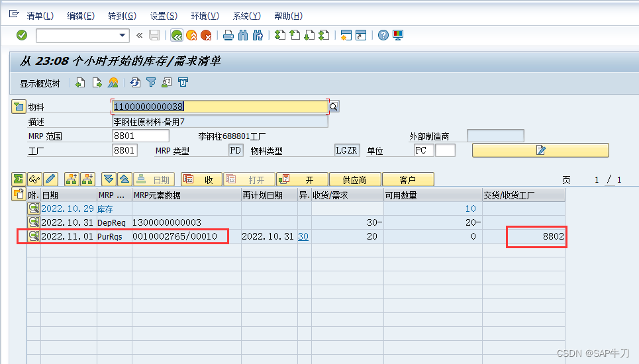Click the Print icon
The image size is (639, 364).
click(228, 36)
